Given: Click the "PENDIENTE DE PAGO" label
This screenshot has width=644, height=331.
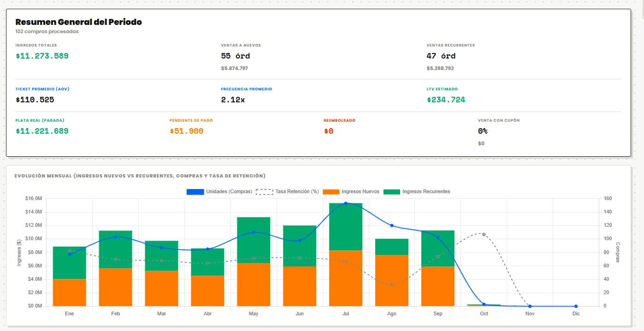Looking at the screenshot, I should tap(191, 120).
